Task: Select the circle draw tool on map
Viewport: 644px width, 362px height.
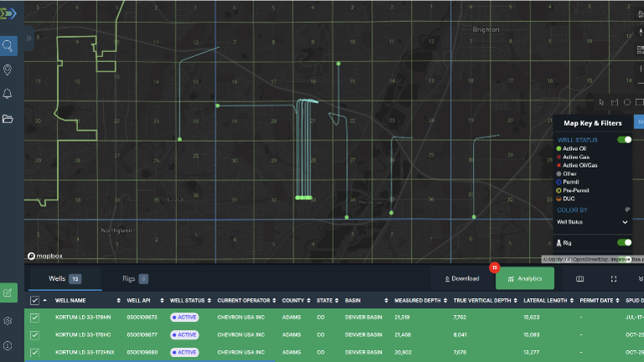Action: [627, 102]
